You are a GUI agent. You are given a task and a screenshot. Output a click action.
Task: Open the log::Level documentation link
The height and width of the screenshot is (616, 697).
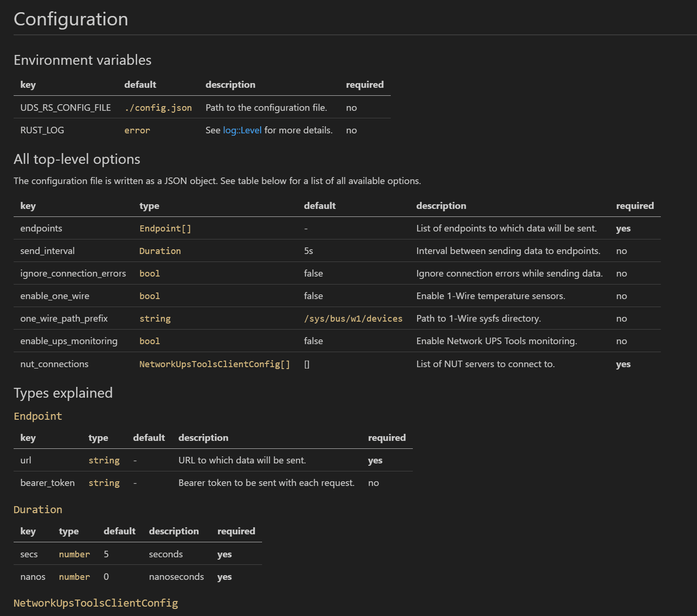[242, 130]
